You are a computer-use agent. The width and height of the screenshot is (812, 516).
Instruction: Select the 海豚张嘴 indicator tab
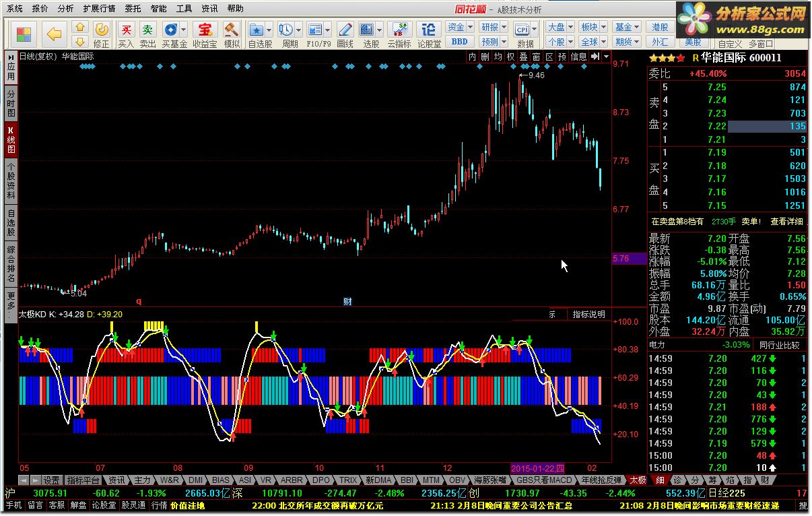(489, 480)
